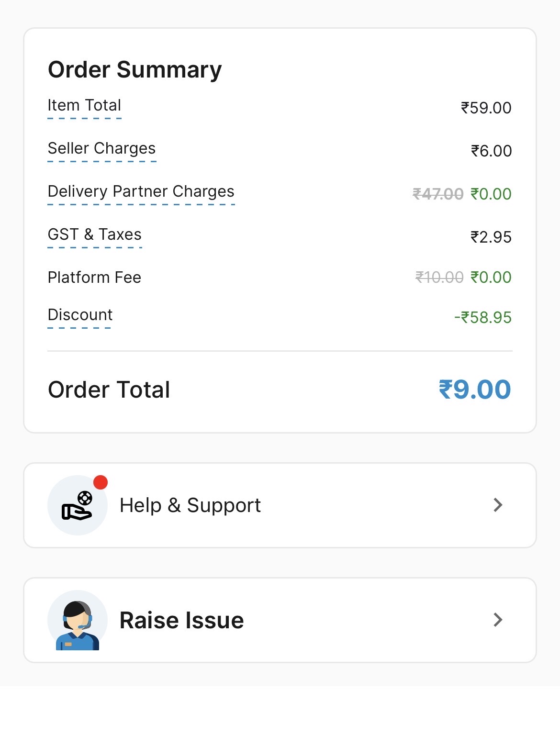Tap the underlined Item Total label
Viewport: 560px width, 735px height.
coord(84,106)
